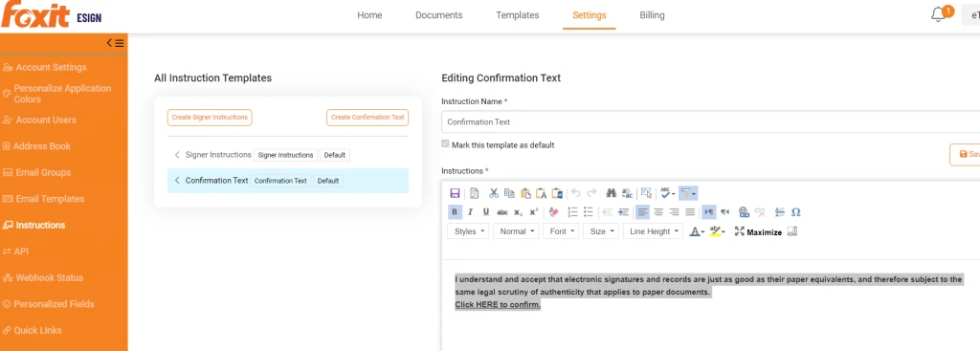The width and height of the screenshot is (980, 351).
Task: Align text right
Action: (x=675, y=211)
